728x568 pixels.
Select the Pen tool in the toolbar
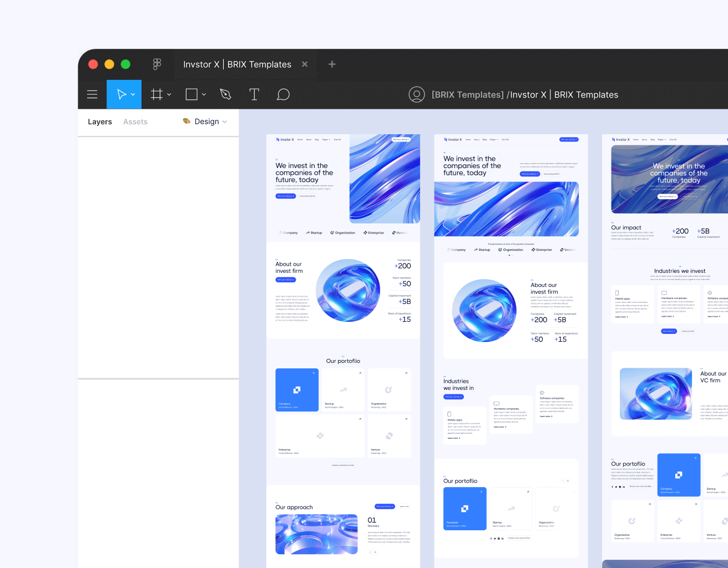click(225, 94)
